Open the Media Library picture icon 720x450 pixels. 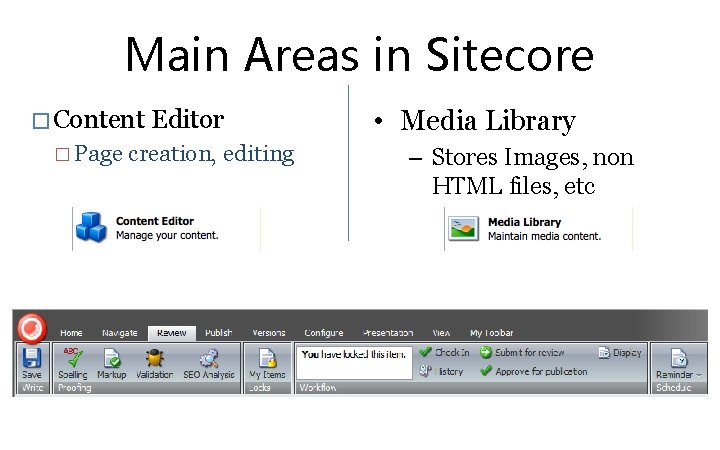463,228
